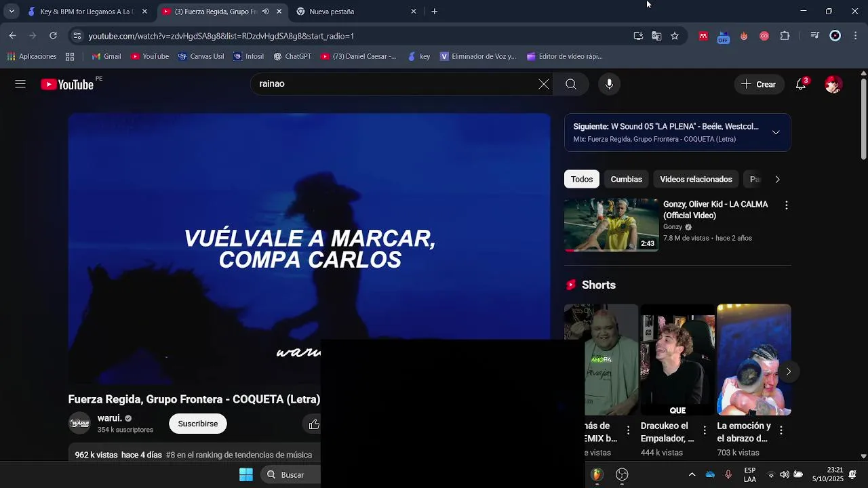
Task: Open volume control in system tray
Action: [x=785, y=474]
